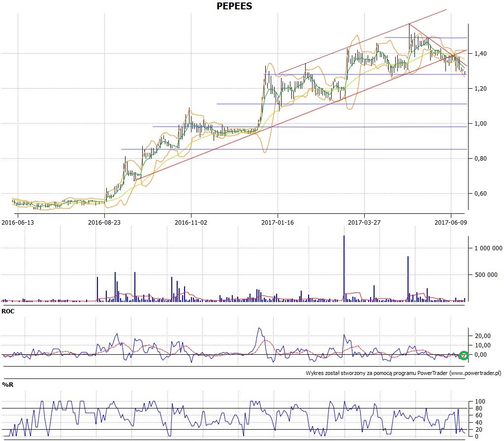The width and height of the screenshot is (504, 441).
Task: Click the %R indicator heading
Action: [x=8, y=385]
